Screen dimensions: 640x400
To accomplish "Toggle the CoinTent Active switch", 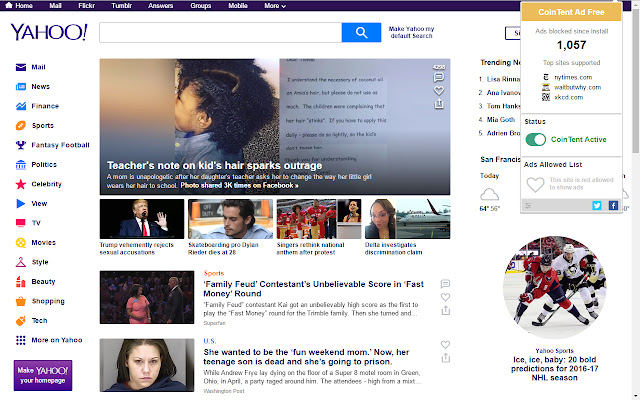I will click(x=536, y=140).
